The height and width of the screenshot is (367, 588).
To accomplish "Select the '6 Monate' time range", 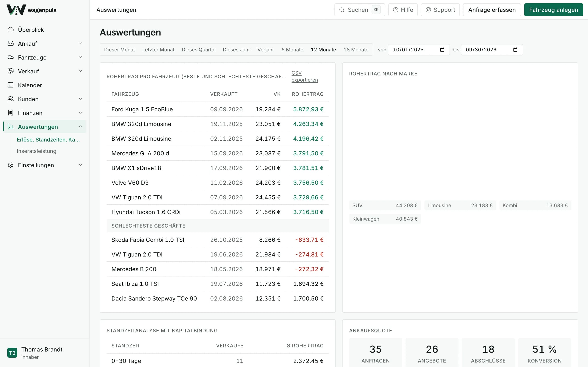I will (x=292, y=50).
